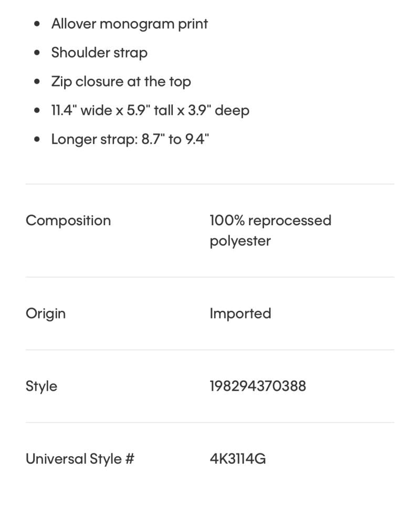The image size is (420, 525).
Task: Select the "100% reprocessed" composition value
Action: coord(270,220)
